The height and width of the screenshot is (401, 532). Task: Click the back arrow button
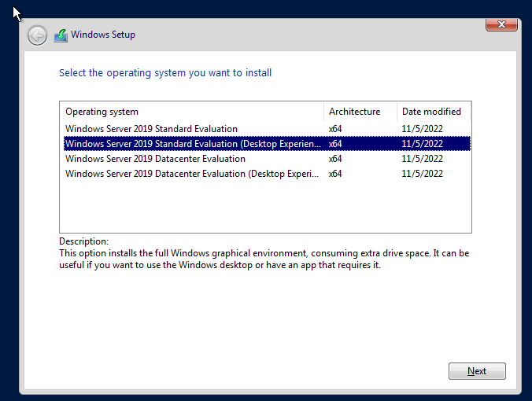click(37, 35)
